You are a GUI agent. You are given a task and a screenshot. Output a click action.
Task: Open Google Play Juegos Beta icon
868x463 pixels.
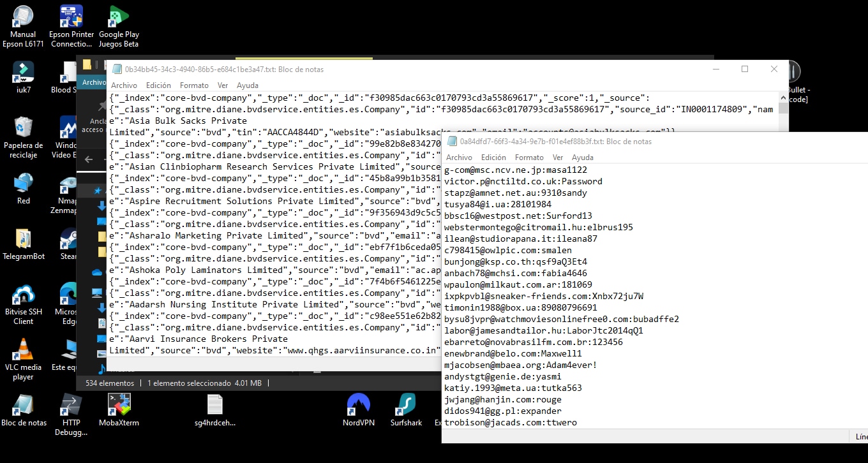click(119, 26)
